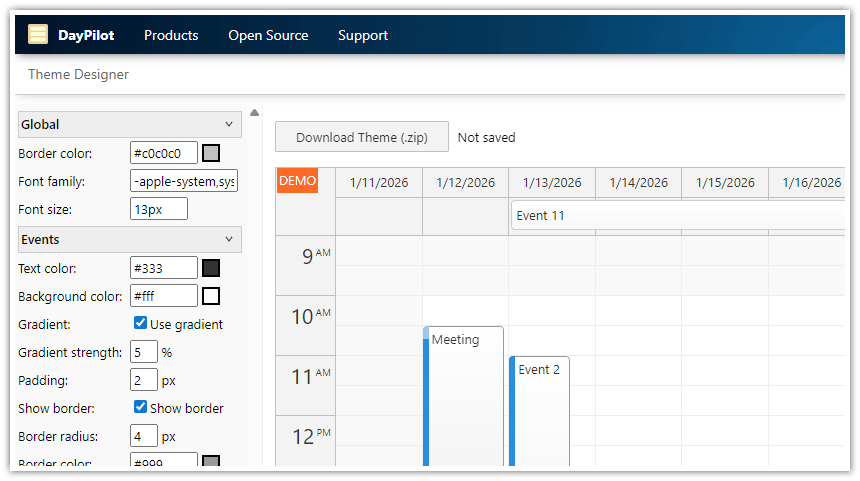Click the Font family input field

click(184, 182)
